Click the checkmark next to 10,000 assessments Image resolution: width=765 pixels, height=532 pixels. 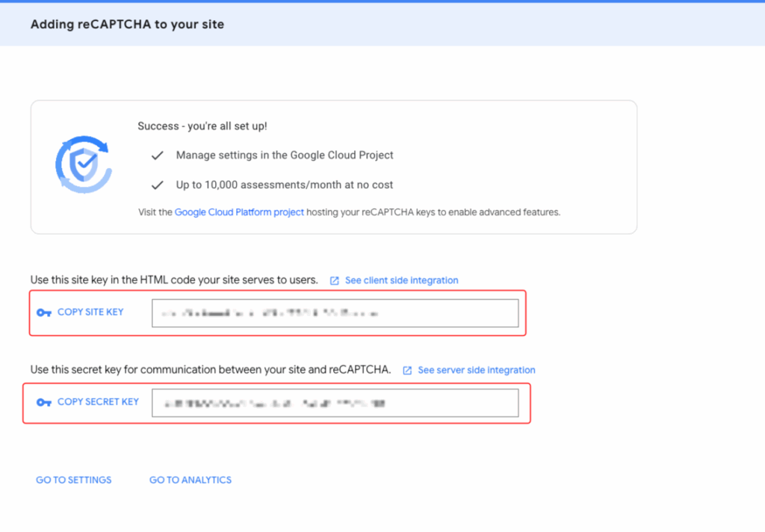pyautogui.click(x=157, y=185)
